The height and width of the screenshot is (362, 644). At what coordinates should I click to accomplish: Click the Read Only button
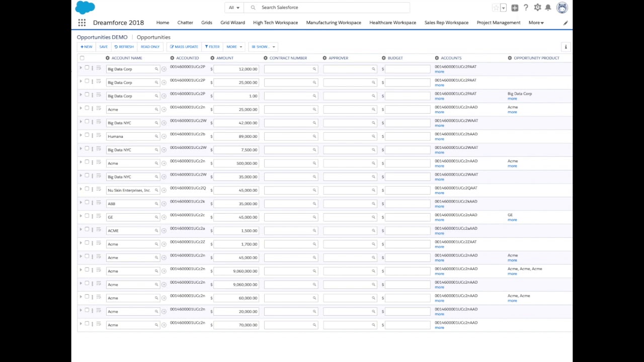(x=150, y=47)
